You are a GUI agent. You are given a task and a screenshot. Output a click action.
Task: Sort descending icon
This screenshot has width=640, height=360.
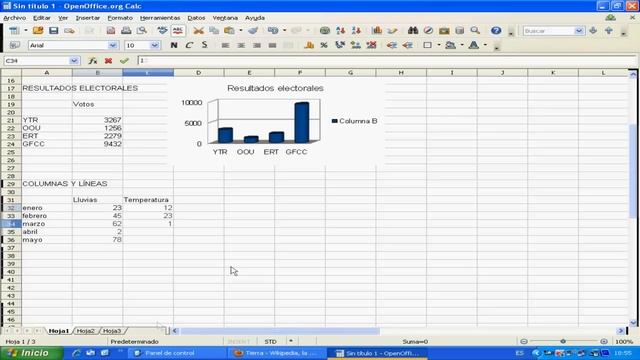pyautogui.click(x=356, y=31)
